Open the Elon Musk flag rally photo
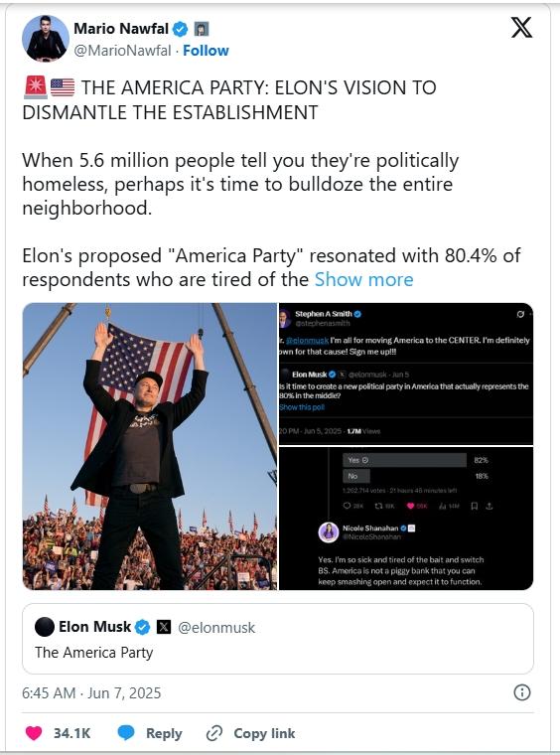This screenshot has height=755, width=560. pyautogui.click(x=150, y=446)
